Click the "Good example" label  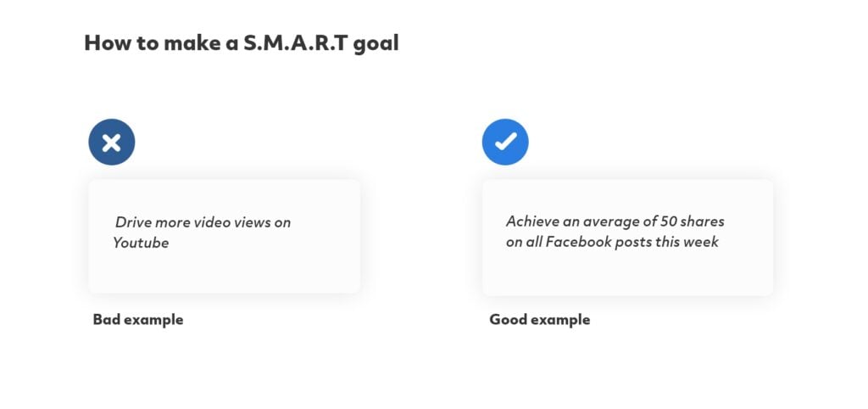click(x=540, y=320)
